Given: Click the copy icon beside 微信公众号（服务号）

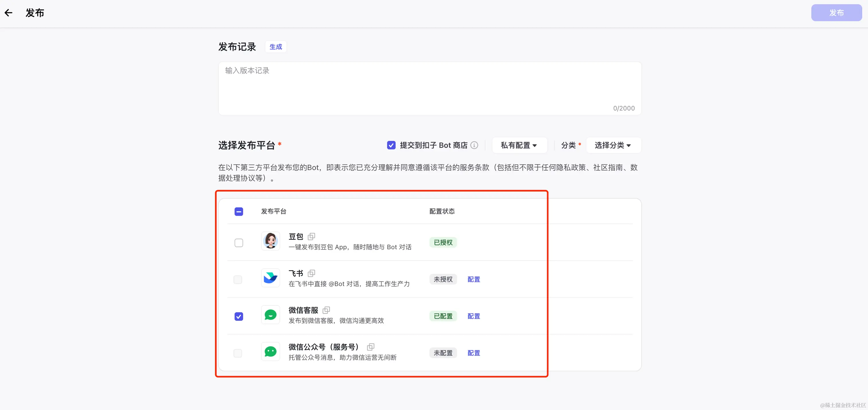Looking at the screenshot, I should [x=370, y=347].
